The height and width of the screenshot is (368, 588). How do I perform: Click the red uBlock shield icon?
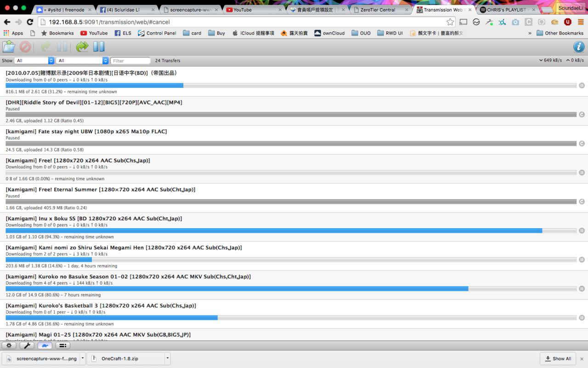[568, 22]
